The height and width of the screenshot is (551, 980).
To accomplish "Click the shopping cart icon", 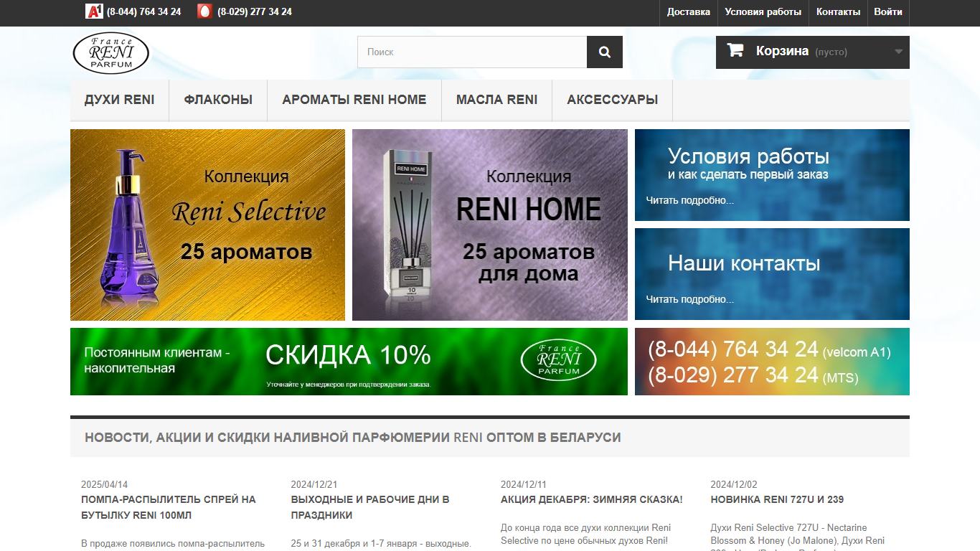I will [x=735, y=50].
